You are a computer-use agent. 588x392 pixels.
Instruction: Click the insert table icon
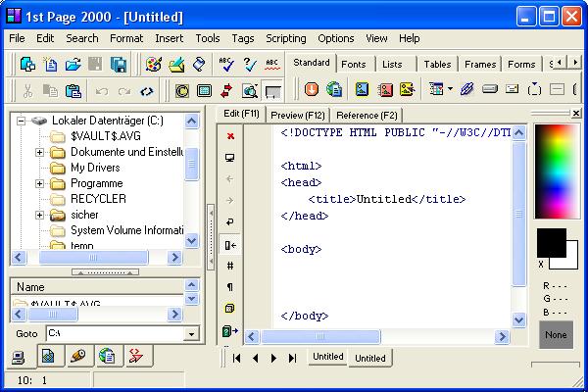tap(436, 89)
